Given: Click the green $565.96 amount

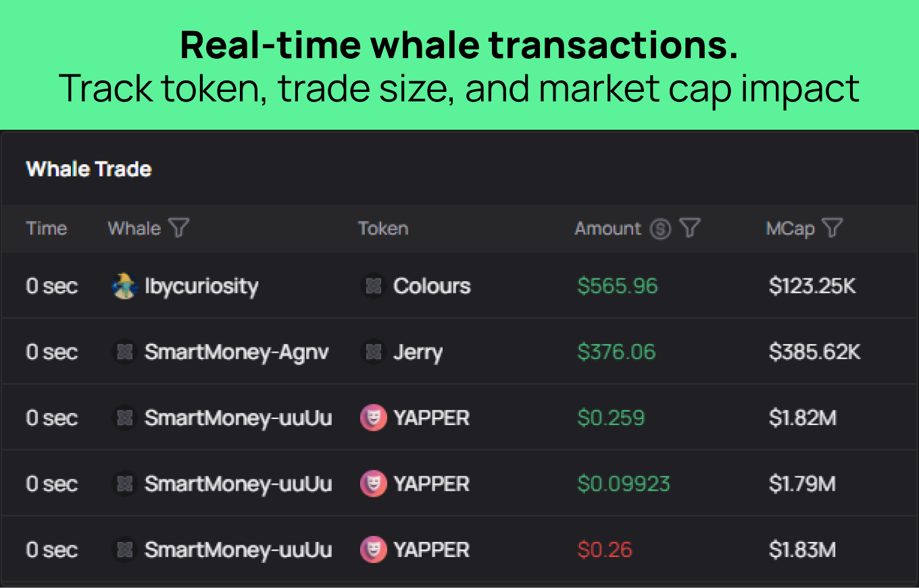Looking at the screenshot, I should click(x=617, y=286).
